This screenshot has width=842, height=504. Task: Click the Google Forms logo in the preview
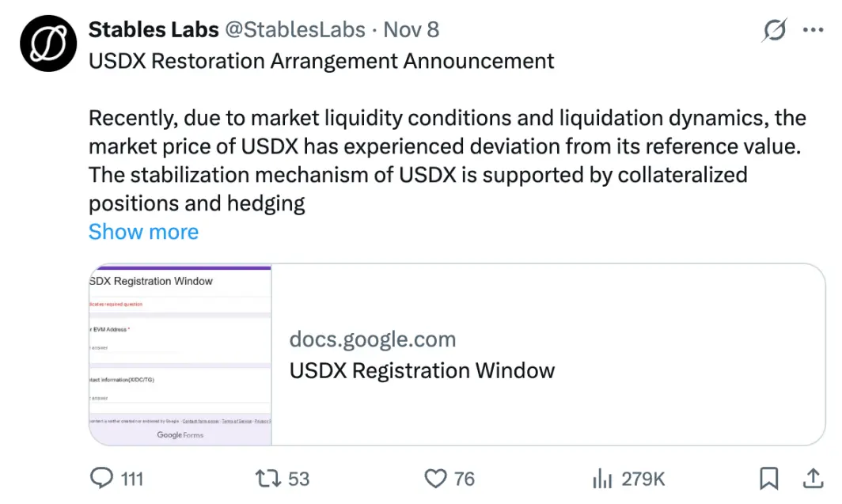coord(180,435)
